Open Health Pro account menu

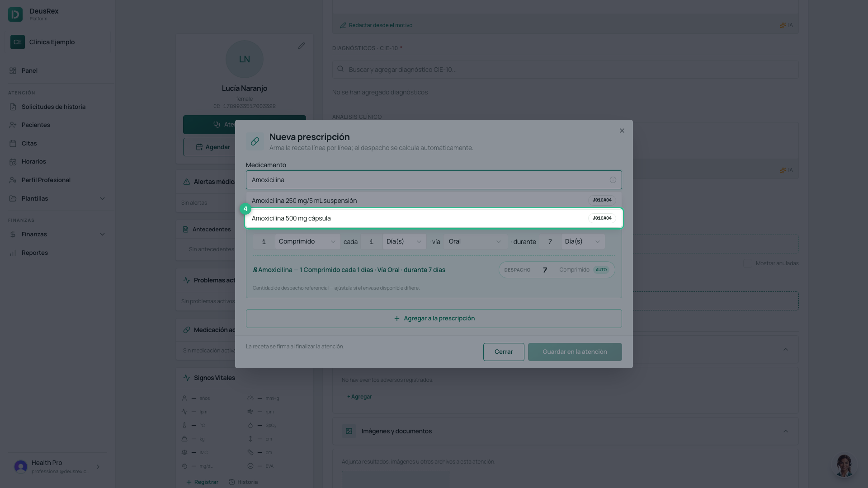point(57,467)
